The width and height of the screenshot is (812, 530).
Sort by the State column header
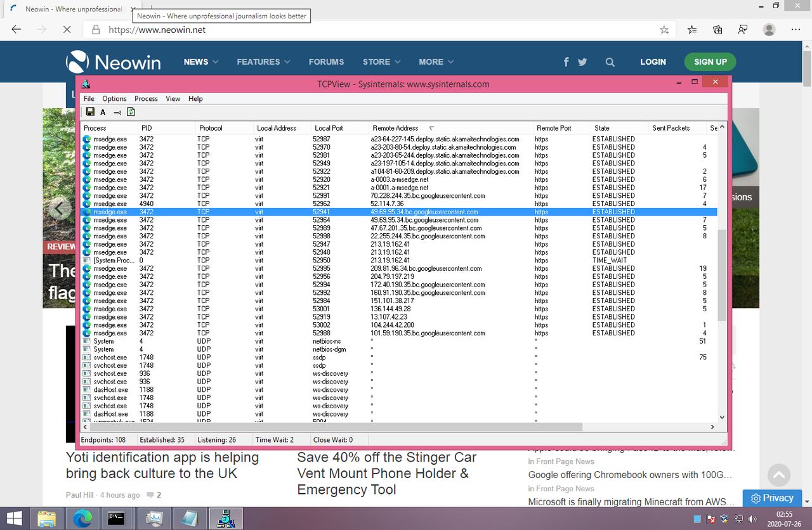[x=620, y=128]
